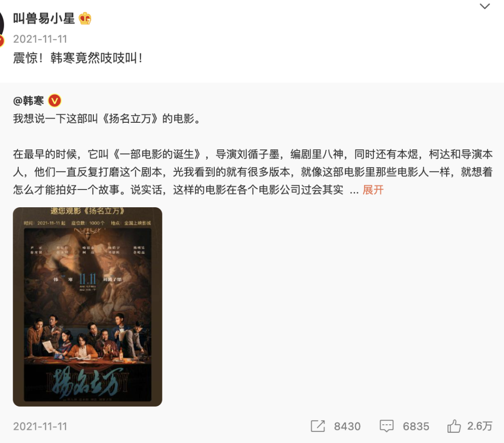Click the like count 2.6万
The width and height of the screenshot is (504, 443).
480,426
